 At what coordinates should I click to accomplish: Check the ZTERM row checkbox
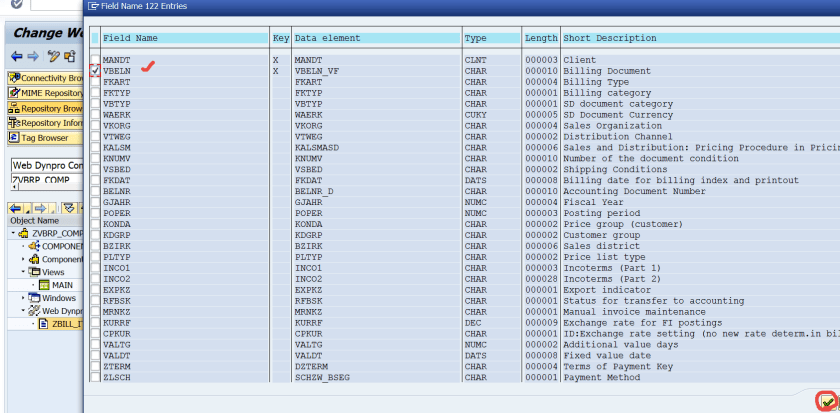pyautogui.click(x=95, y=366)
